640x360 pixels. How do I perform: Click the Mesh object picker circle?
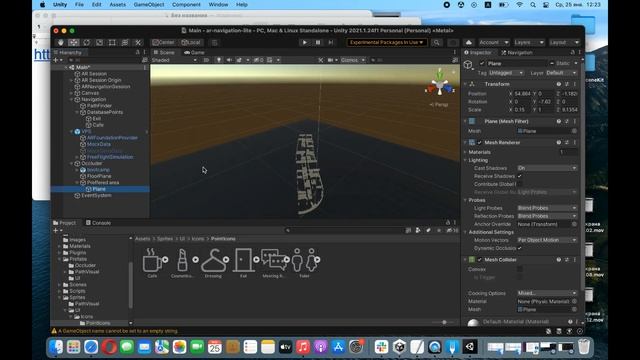[574, 131]
